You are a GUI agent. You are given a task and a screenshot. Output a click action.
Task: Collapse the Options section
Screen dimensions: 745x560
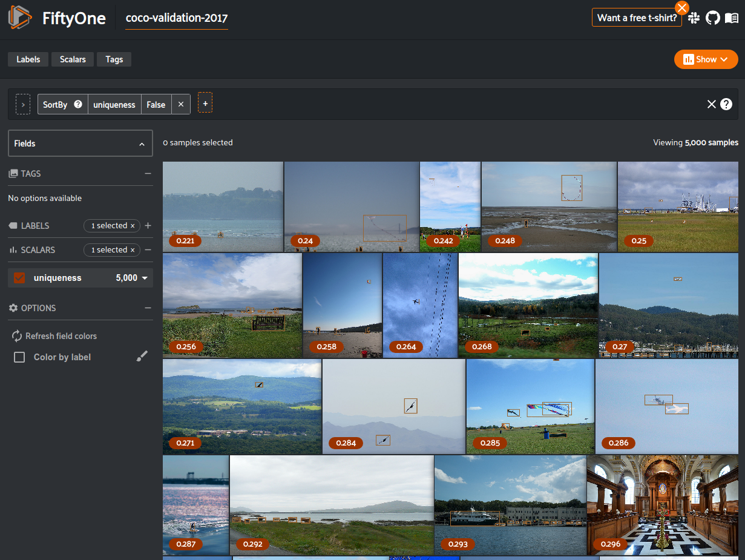(x=148, y=308)
